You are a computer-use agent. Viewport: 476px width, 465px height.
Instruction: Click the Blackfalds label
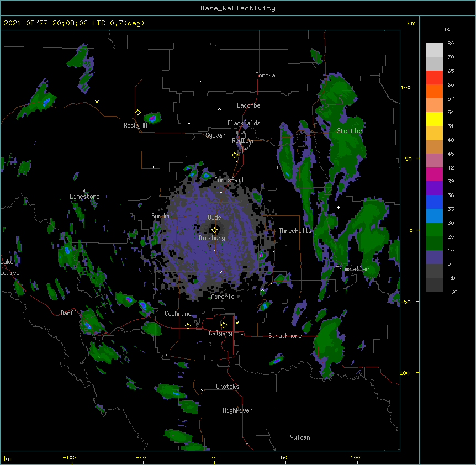pos(244,123)
